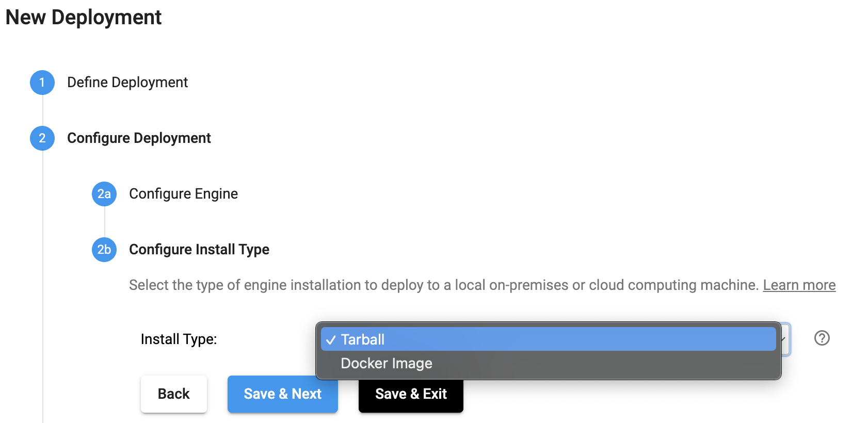Select the Configure Install Type substep label

tap(199, 250)
